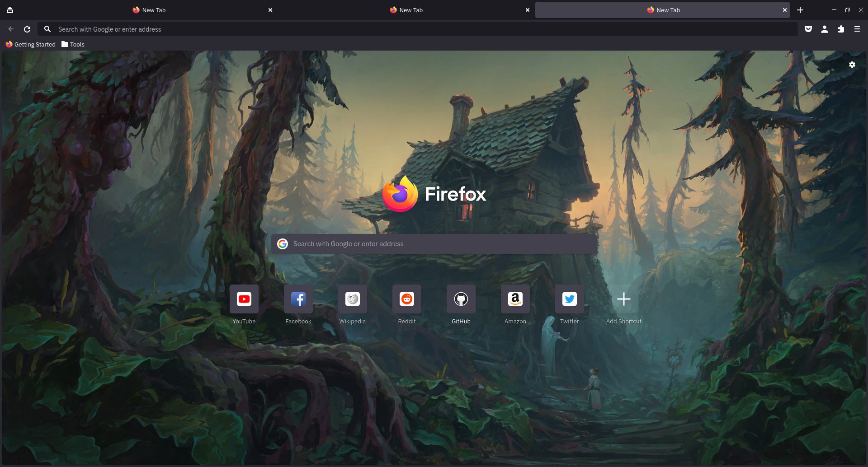Go back using the back arrow
The width and height of the screenshot is (868, 467).
click(11, 29)
